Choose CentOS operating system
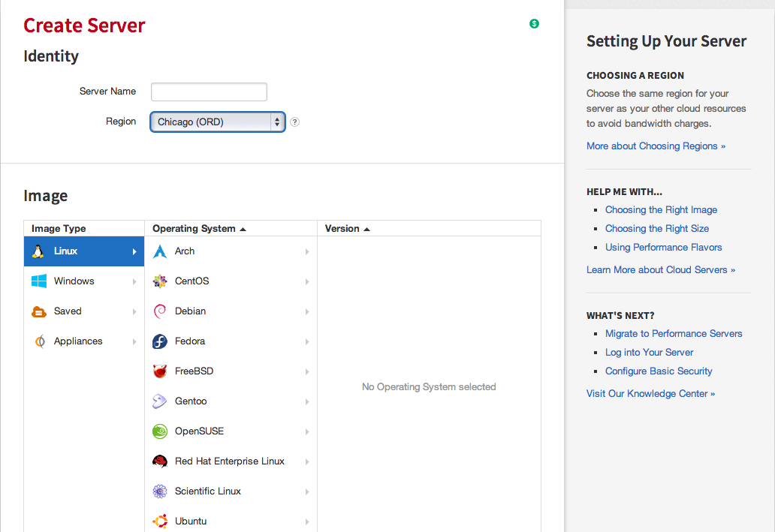This screenshot has height=532, width=775. 231,281
